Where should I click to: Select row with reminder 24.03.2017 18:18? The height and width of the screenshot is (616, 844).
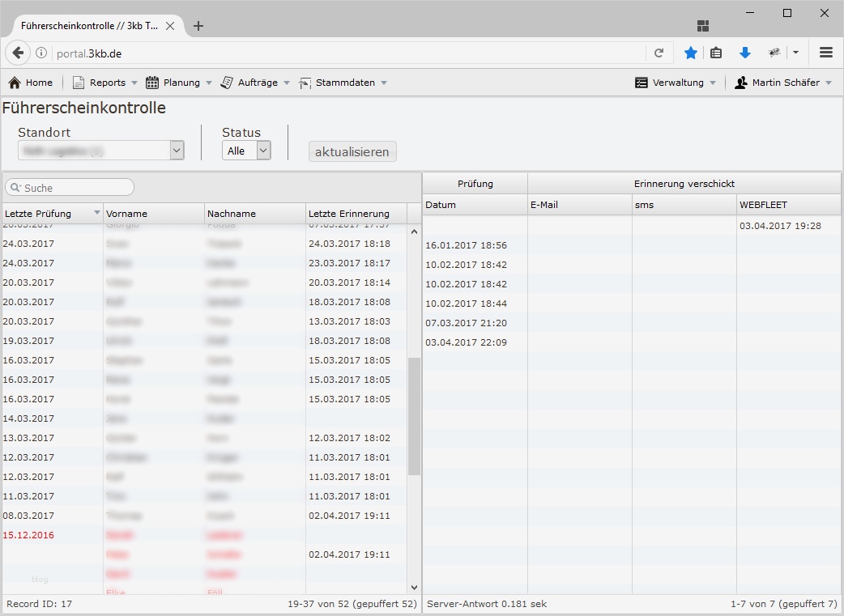point(205,244)
